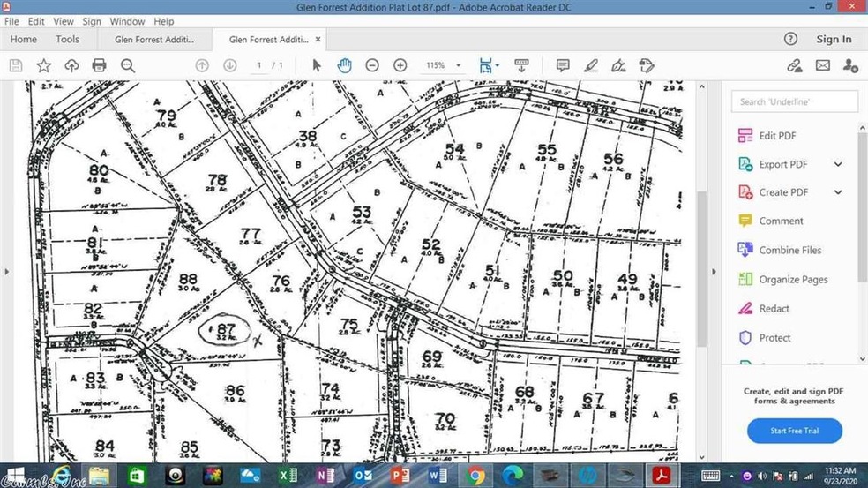The width and height of the screenshot is (868, 488).
Task: Click the page number input field
Action: 259,65
